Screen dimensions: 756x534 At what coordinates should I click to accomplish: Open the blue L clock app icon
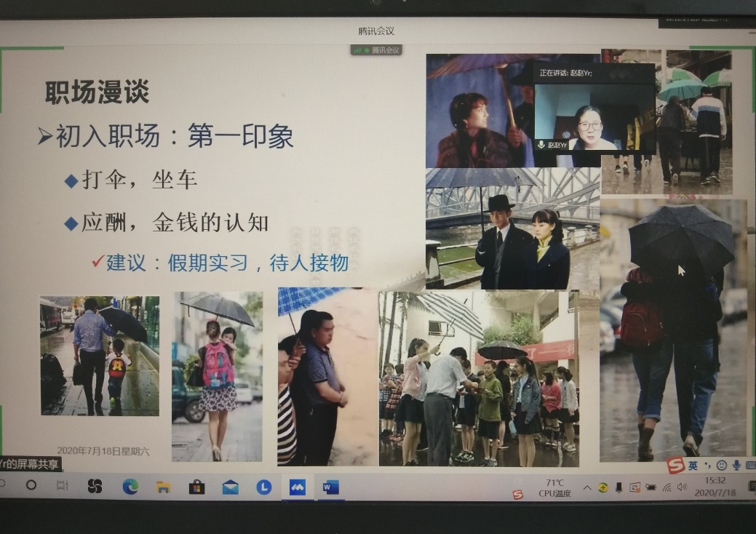click(263, 487)
